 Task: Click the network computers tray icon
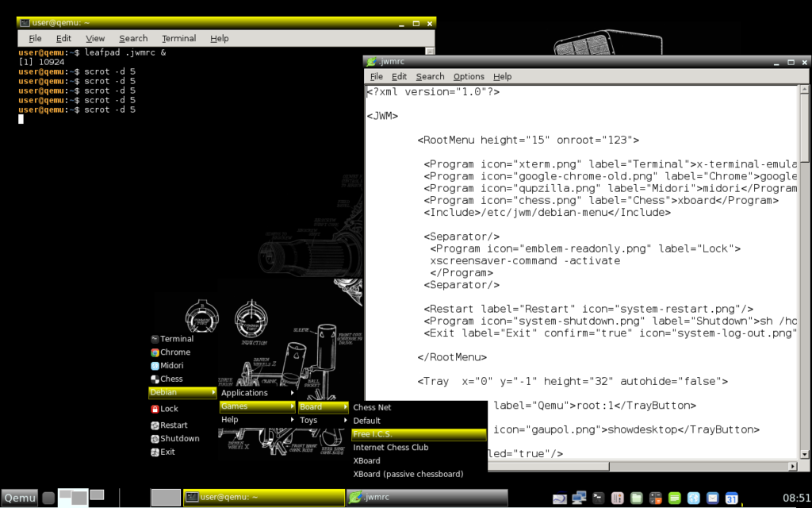point(580,498)
